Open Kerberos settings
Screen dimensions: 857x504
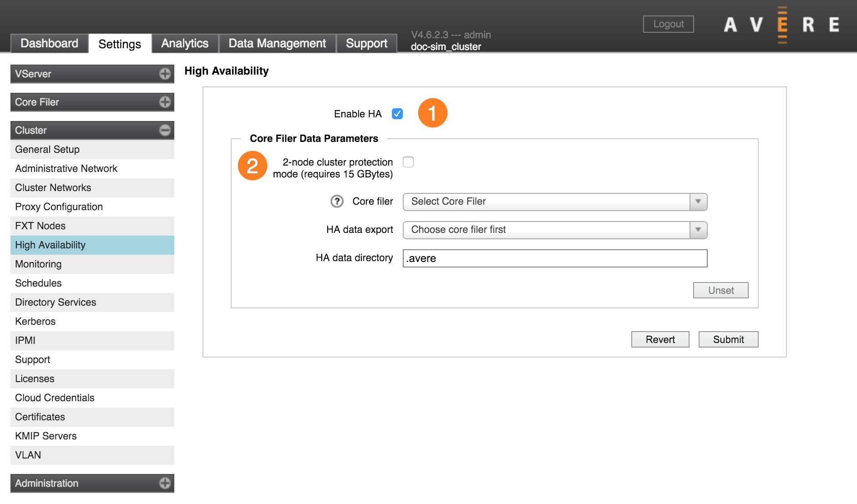click(92, 321)
